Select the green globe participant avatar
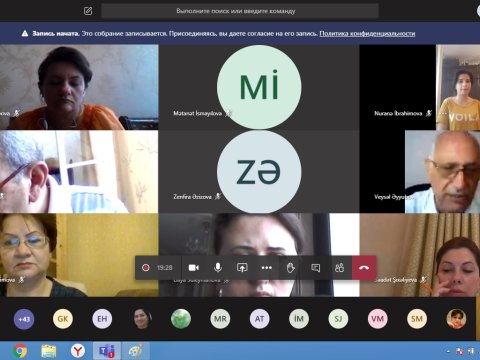The height and width of the screenshot is (360, 480). coord(181,319)
